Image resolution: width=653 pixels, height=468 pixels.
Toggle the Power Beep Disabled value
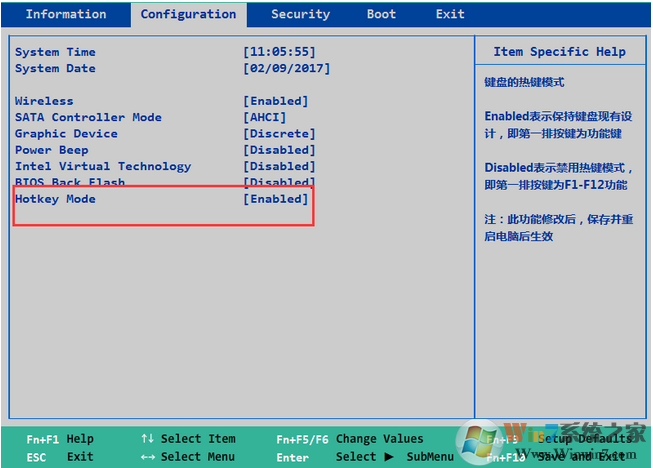pos(279,150)
